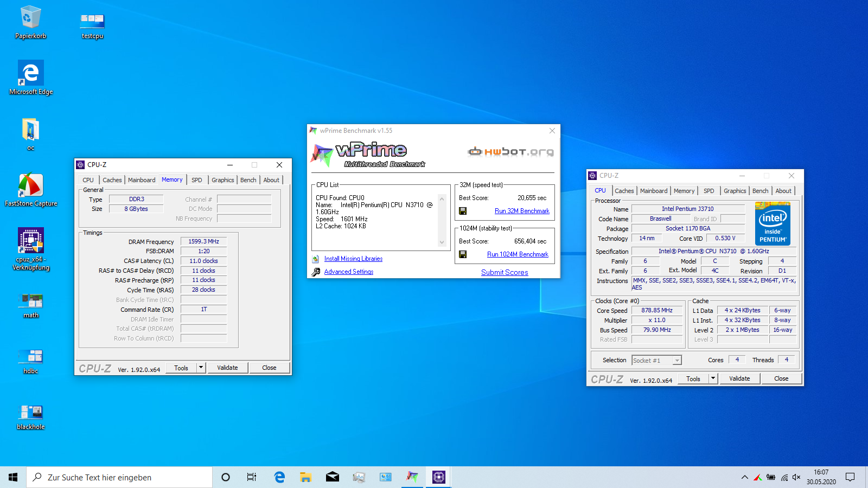Image resolution: width=868 pixels, height=488 pixels.
Task: Open Advanced Settings link in wPrime
Action: click(x=349, y=272)
